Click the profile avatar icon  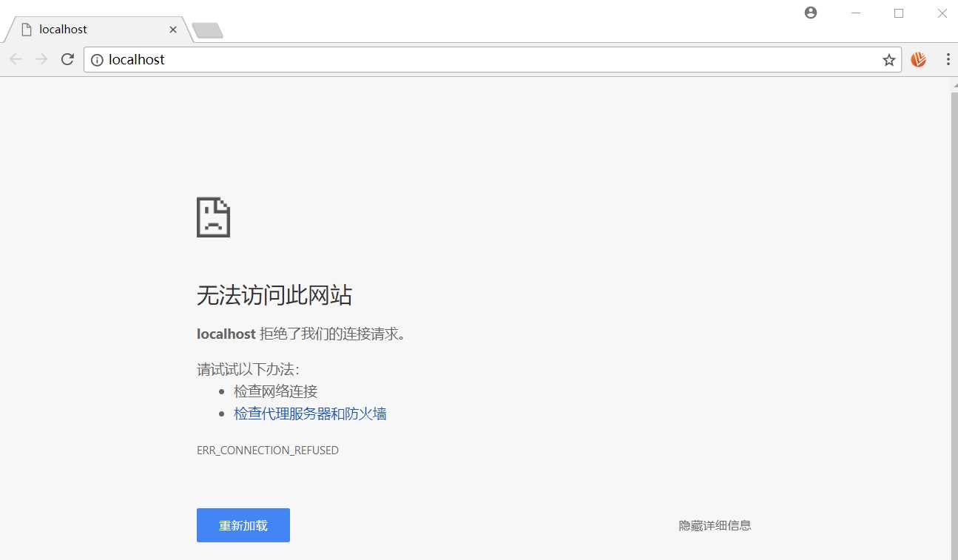click(810, 13)
